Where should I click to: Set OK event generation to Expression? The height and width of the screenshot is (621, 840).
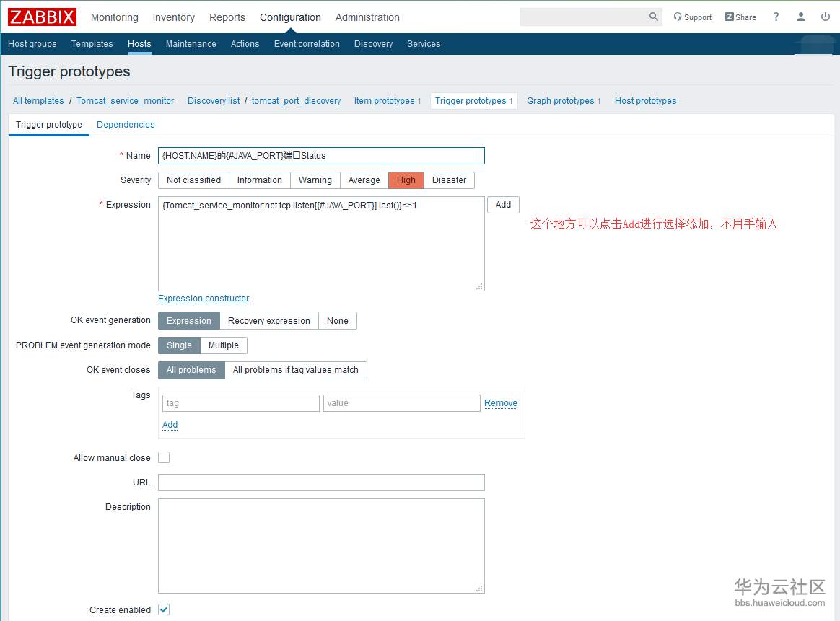(189, 321)
